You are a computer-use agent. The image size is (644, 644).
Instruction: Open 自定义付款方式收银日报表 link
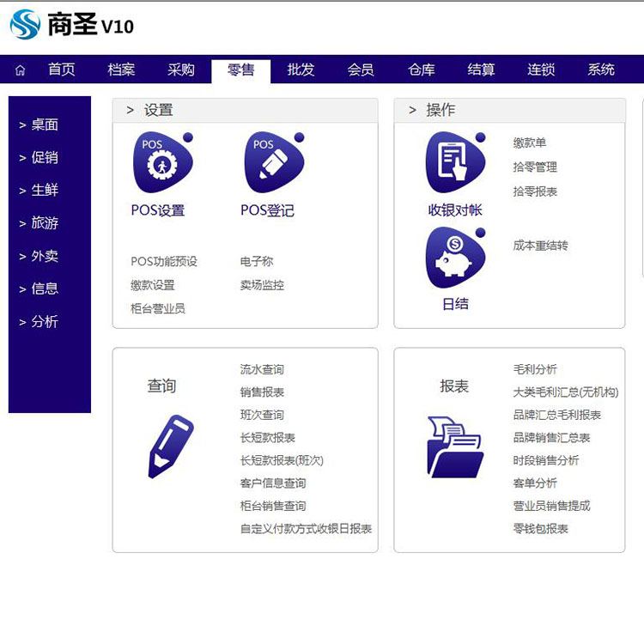tap(306, 529)
